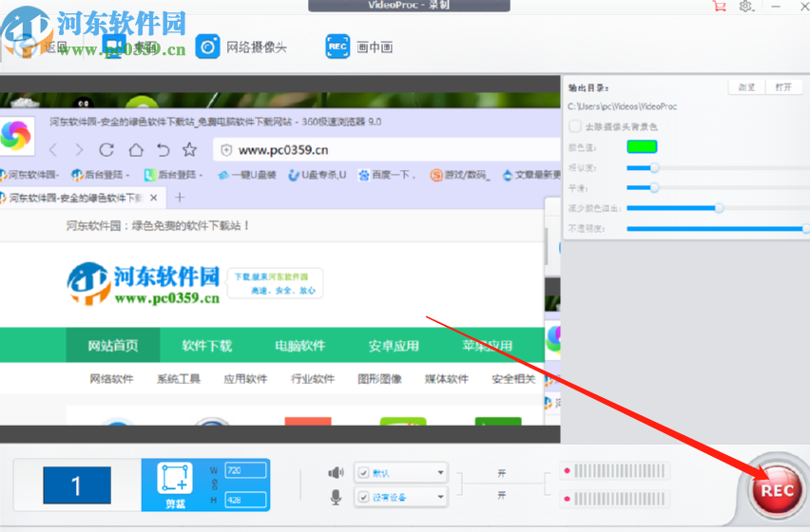Open a new tab with the plus icon

tap(180, 197)
